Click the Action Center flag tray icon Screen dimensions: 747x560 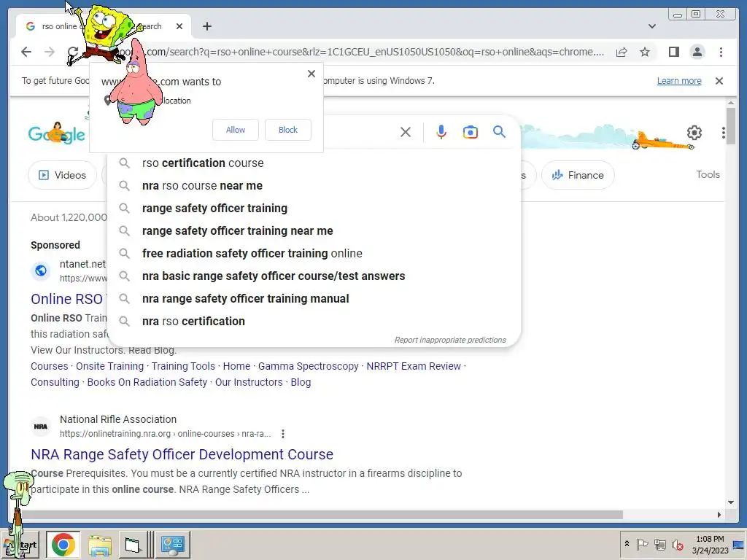pos(642,544)
